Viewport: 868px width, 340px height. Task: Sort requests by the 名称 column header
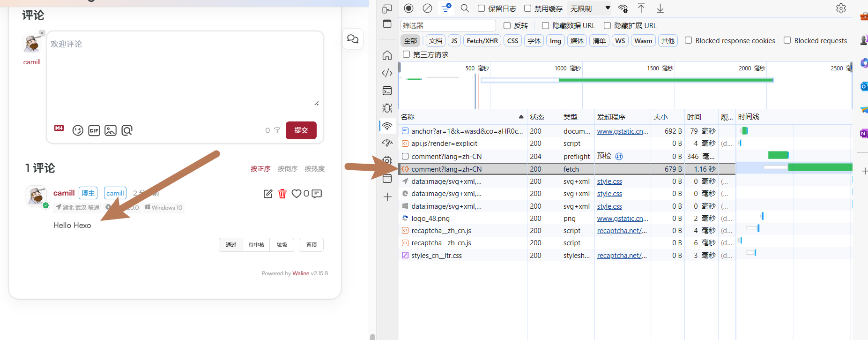(408, 117)
